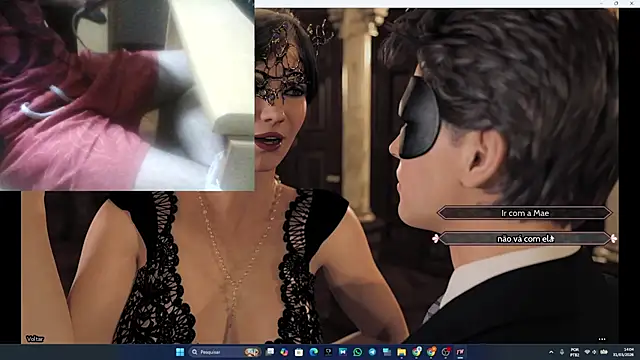640x360 pixels.
Task: Open WhatsApp from the taskbar
Action: point(358,352)
